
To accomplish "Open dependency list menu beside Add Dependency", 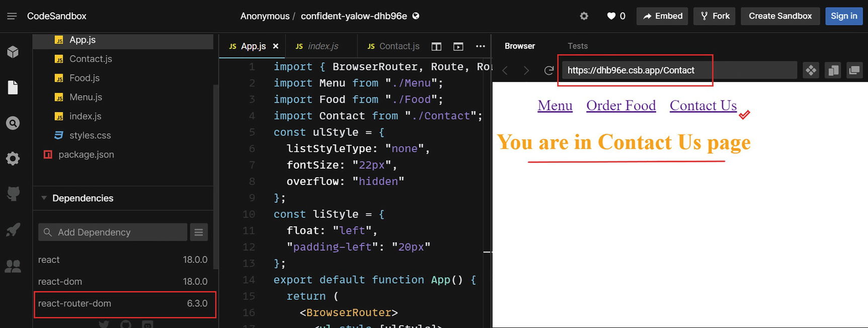I will tap(199, 232).
